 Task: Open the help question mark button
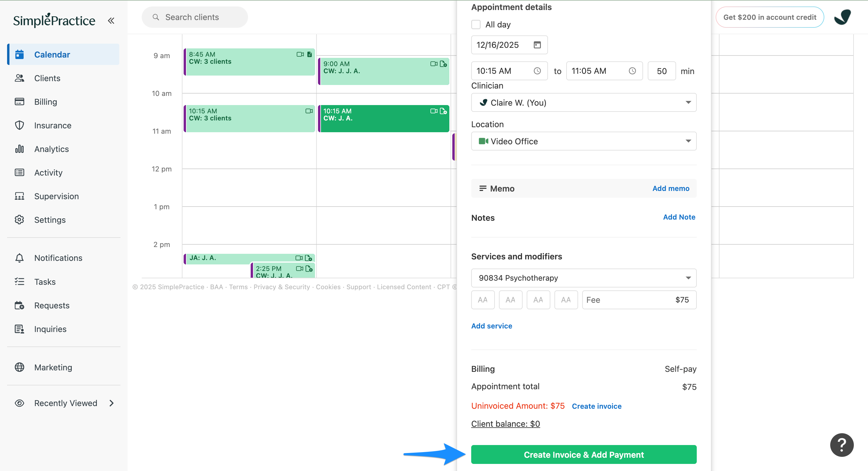click(x=841, y=445)
